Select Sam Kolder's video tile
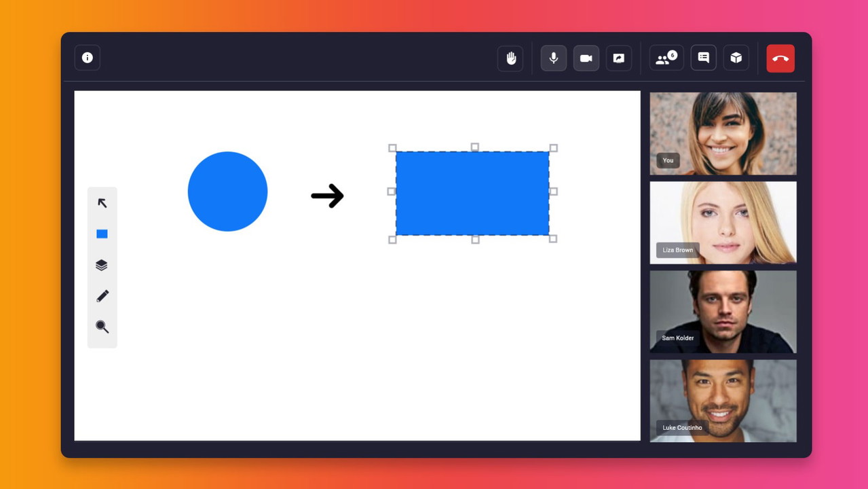Viewport: 868px width, 489px height. coord(723,311)
